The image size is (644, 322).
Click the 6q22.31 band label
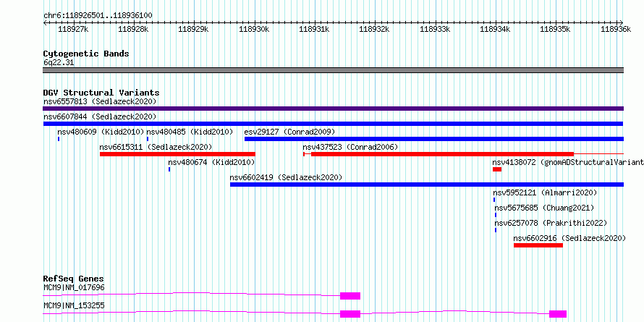[59, 63]
